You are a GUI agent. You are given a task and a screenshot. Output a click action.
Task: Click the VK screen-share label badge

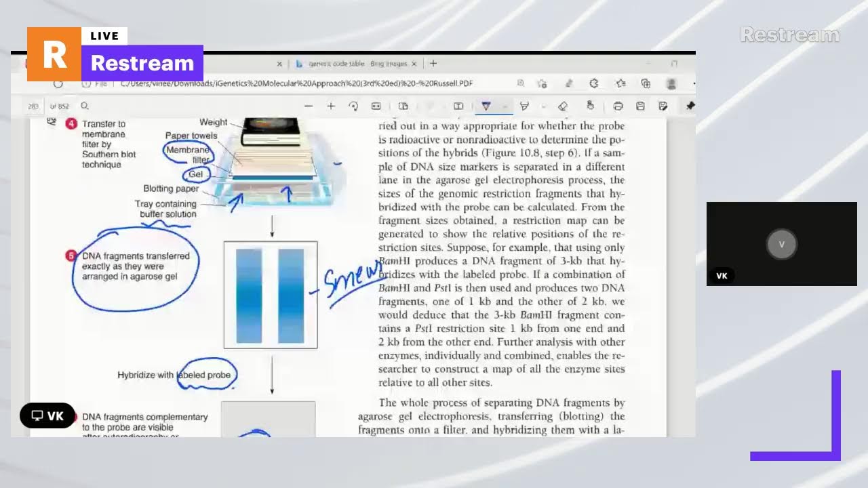47,415
